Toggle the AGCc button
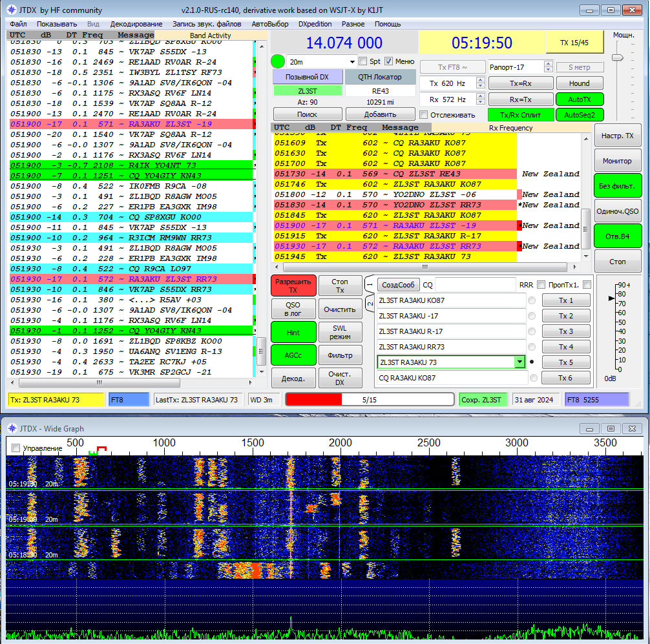Image resolution: width=650 pixels, height=644 pixels. point(293,355)
